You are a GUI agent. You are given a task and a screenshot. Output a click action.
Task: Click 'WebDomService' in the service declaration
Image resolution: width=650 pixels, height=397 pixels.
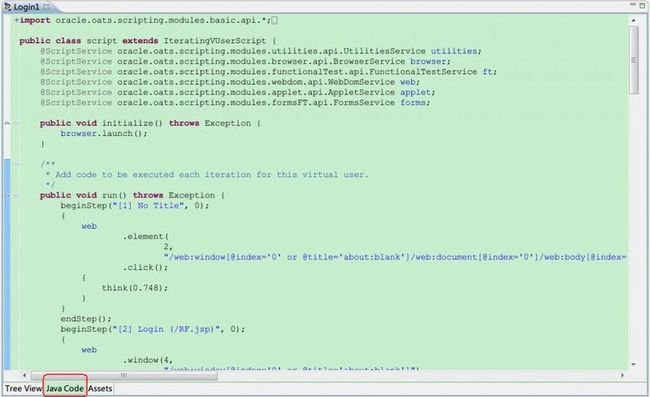pyautogui.click(x=361, y=82)
